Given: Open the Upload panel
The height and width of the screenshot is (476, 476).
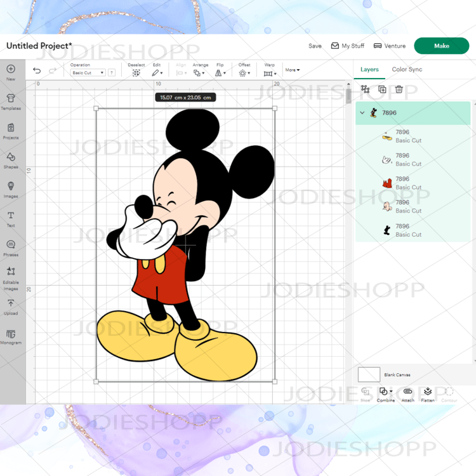Looking at the screenshot, I should 11,307.
